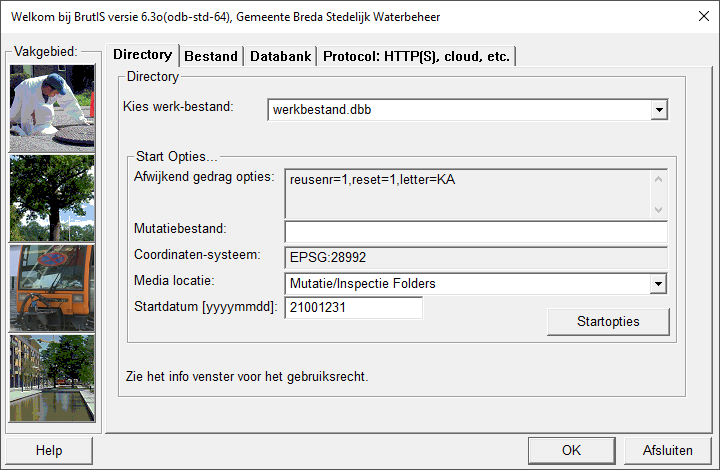The height and width of the screenshot is (470, 720).
Task: Select the sewer worker manhole thumbnail
Action: (x=52, y=108)
